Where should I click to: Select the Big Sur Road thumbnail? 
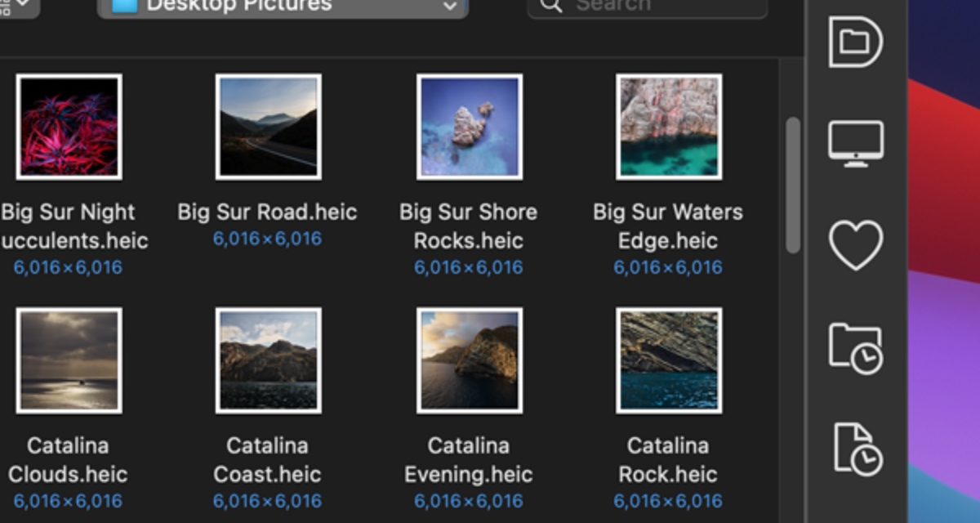coord(268,127)
